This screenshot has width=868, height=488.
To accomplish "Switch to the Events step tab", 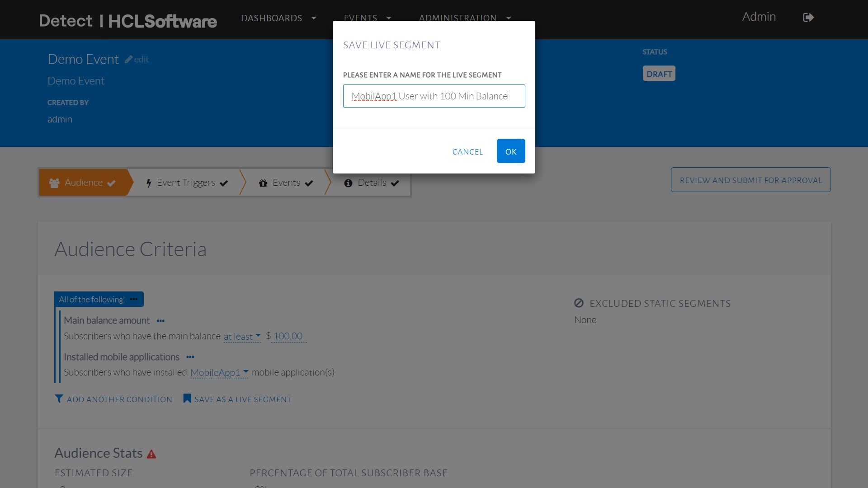I will pos(286,183).
